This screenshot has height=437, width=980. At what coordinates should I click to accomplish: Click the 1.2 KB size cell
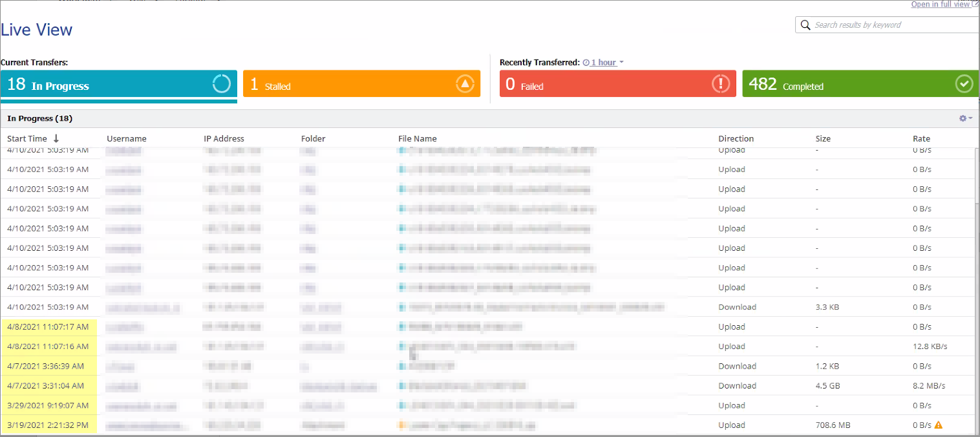(x=827, y=366)
